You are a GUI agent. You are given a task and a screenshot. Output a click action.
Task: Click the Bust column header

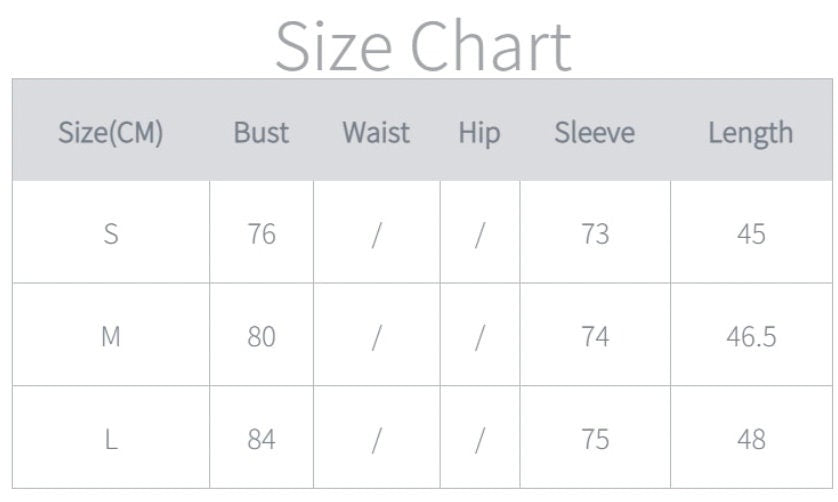[261, 132]
